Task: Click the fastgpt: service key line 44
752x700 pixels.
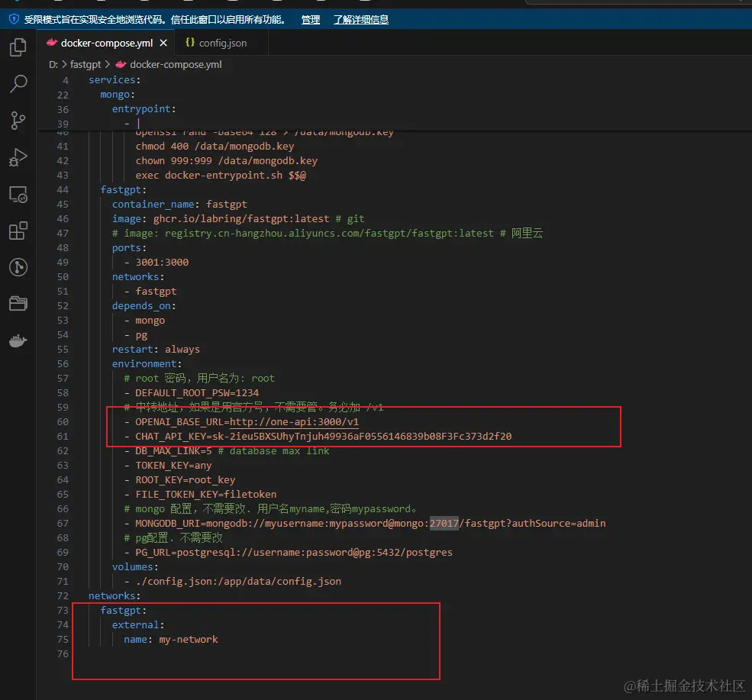Action: coord(123,190)
